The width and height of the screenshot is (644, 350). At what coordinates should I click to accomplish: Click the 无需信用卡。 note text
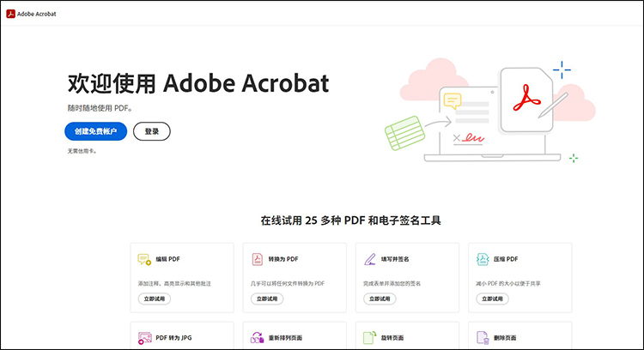(x=82, y=151)
